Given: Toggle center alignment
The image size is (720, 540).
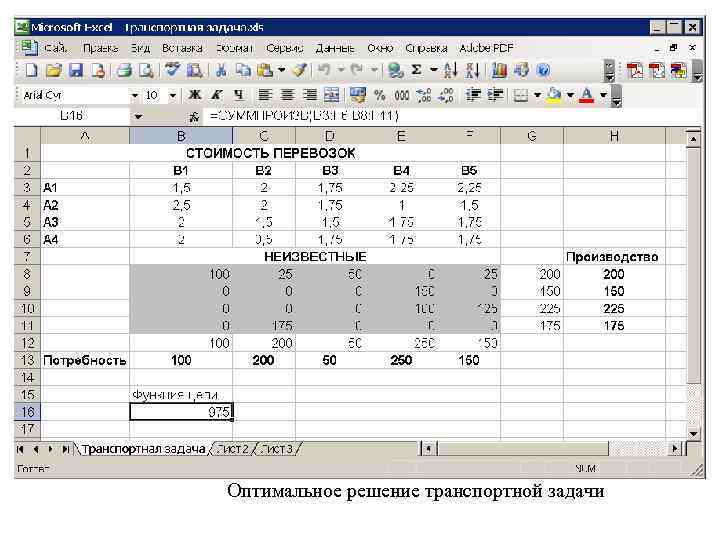Looking at the screenshot, I should [x=287, y=95].
